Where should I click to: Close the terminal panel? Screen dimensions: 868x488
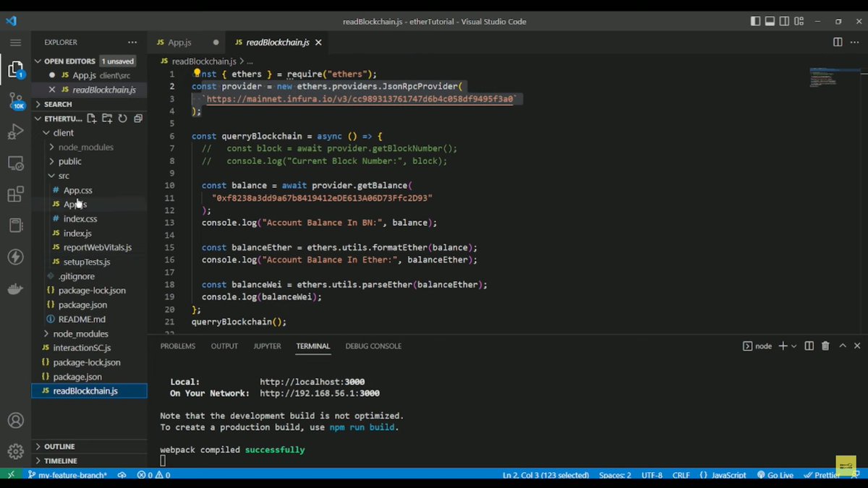point(858,346)
